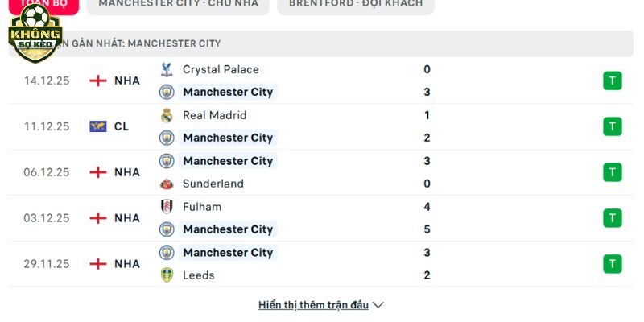Click the win badge for the Leeds match
Viewport: 644px width, 322px height.
pos(612,264)
